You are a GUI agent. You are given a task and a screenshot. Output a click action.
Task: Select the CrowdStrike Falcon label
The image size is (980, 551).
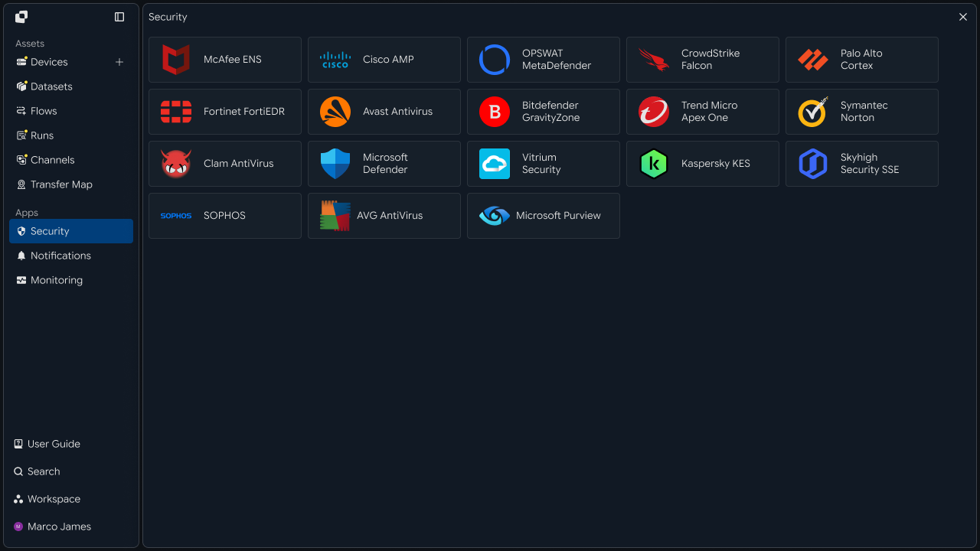point(710,60)
